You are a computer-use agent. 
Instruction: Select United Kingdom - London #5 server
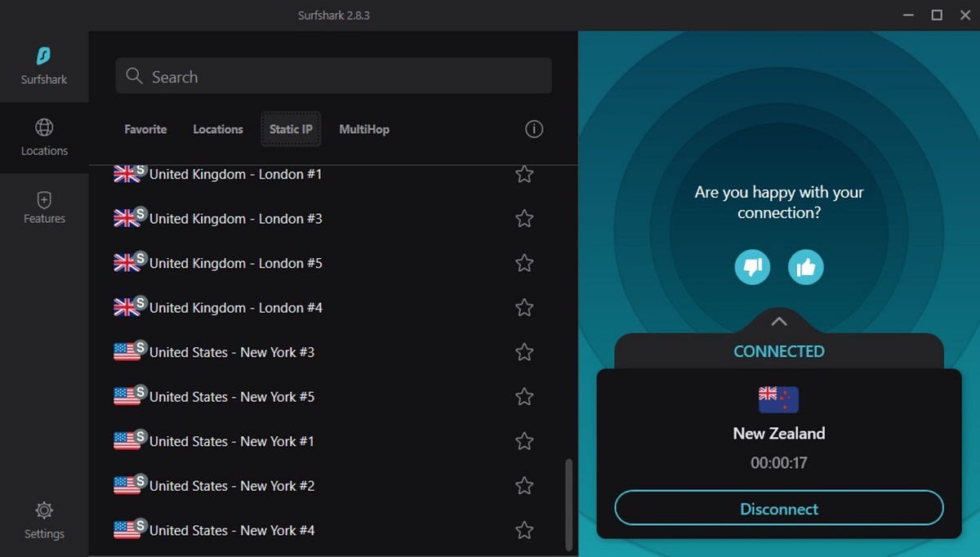(x=237, y=263)
